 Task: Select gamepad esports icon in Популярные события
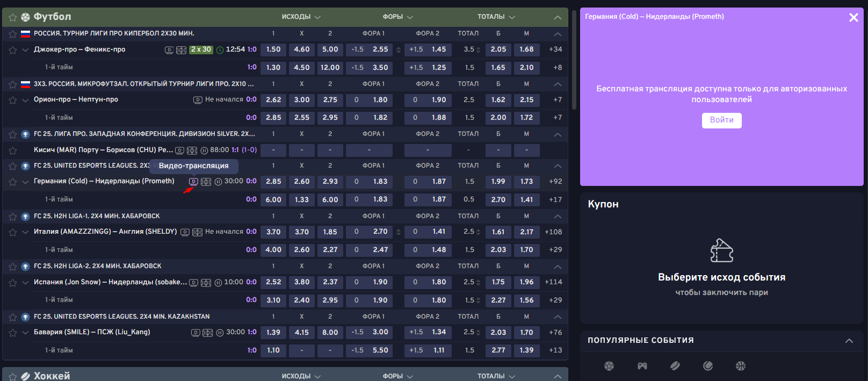(642, 366)
